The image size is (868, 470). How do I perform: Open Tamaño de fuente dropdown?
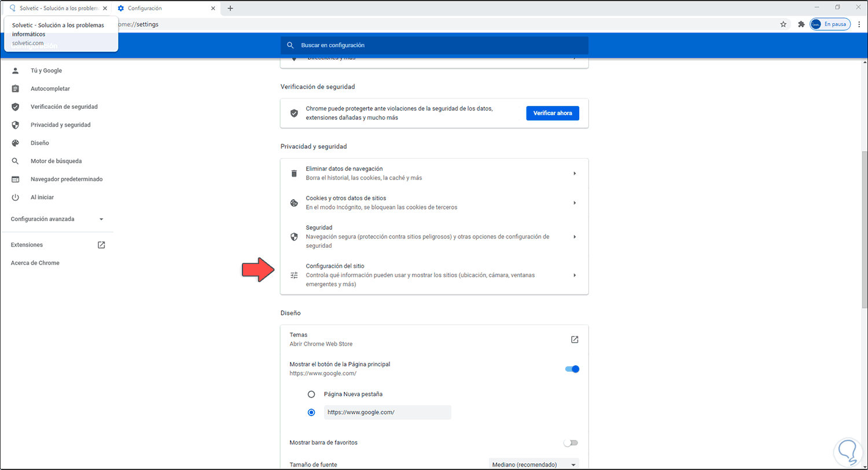point(533,464)
